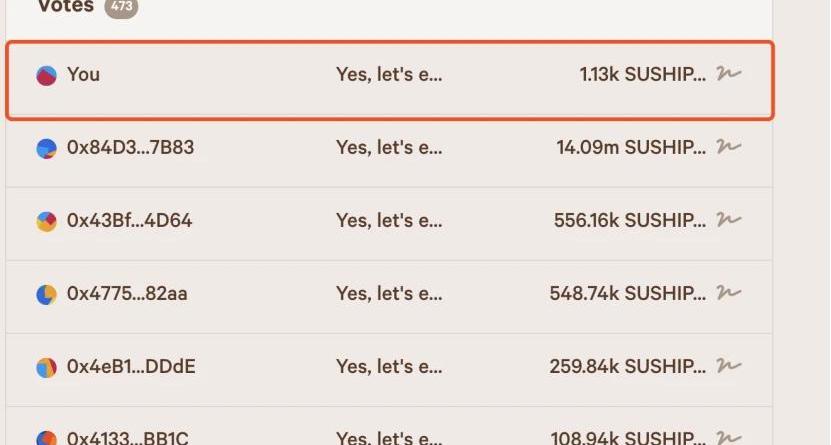Click your vote choice "Yes, let's e..."
Viewport: 831px width, 445px height.
pos(388,75)
